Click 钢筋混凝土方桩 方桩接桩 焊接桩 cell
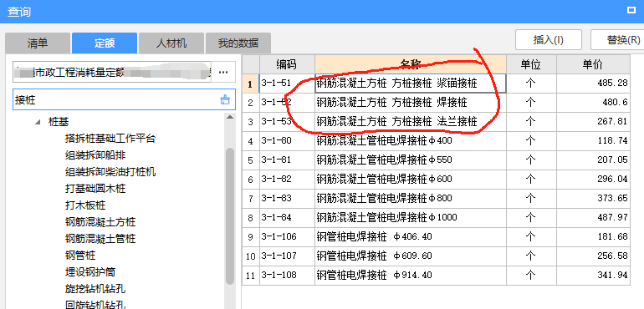Viewport: 644px width, 309px height. pos(411,103)
